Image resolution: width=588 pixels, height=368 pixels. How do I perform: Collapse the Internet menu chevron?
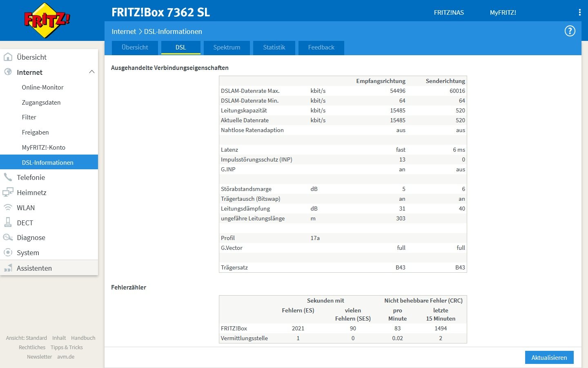pyautogui.click(x=91, y=72)
